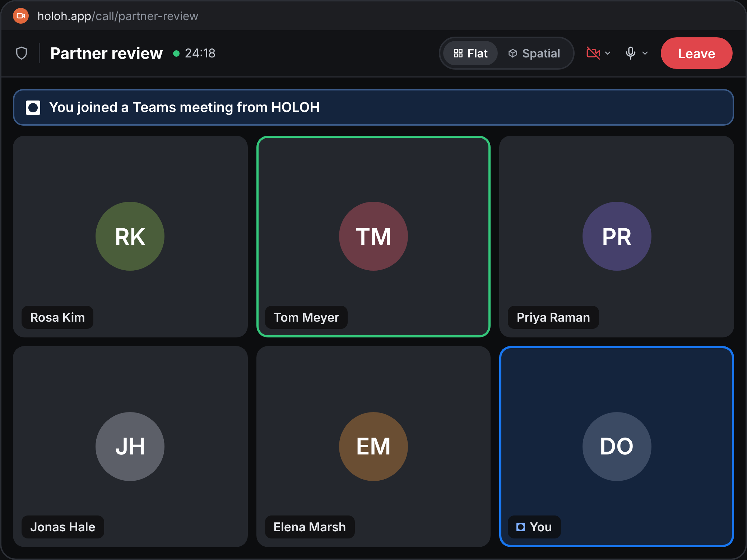The height and width of the screenshot is (560, 747).
Task: Select Tom Meyer's TM avatar
Action: [x=373, y=236]
